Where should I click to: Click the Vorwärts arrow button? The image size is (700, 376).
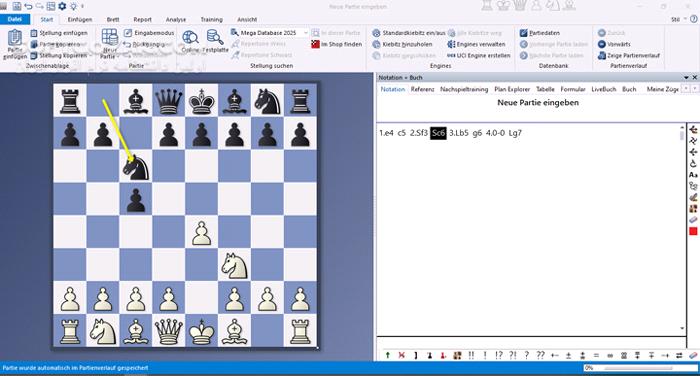pyautogui.click(x=614, y=44)
